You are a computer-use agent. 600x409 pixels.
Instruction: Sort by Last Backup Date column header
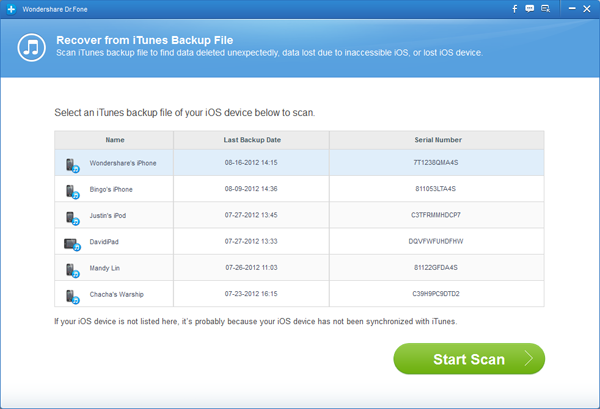(x=252, y=140)
